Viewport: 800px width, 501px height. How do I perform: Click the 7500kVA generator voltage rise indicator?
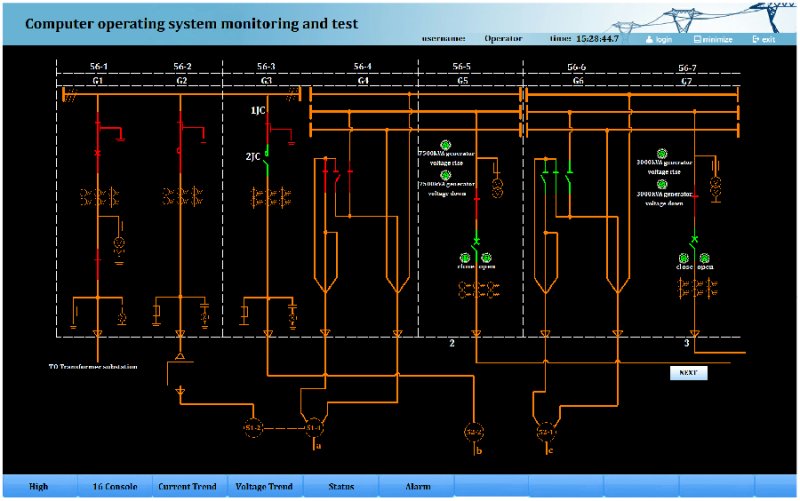(x=445, y=145)
